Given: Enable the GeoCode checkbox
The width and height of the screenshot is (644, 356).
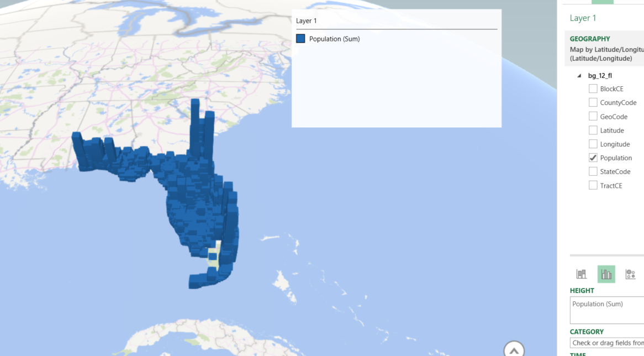Looking at the screenshot, I should pyautogui.click(x=593, y=116).
